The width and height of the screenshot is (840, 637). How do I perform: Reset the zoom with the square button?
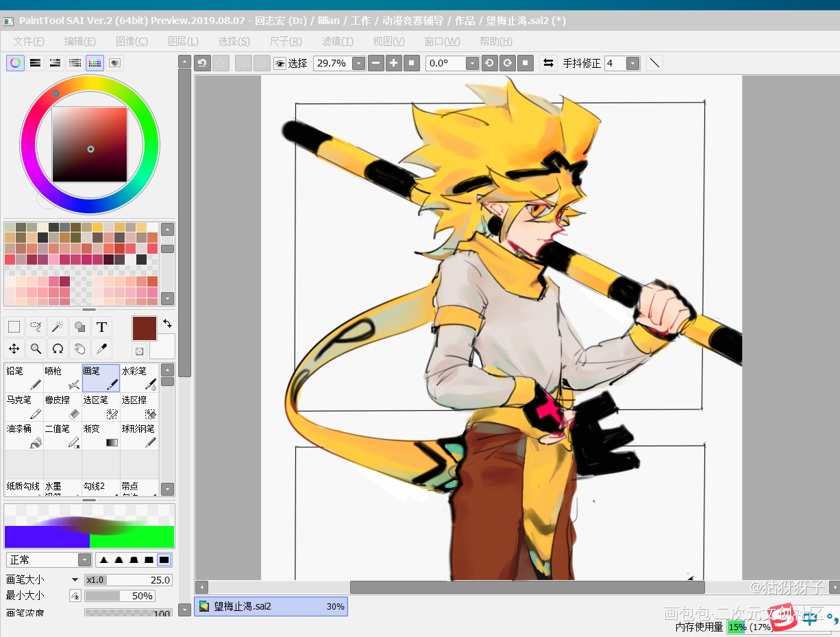[412, 63]
